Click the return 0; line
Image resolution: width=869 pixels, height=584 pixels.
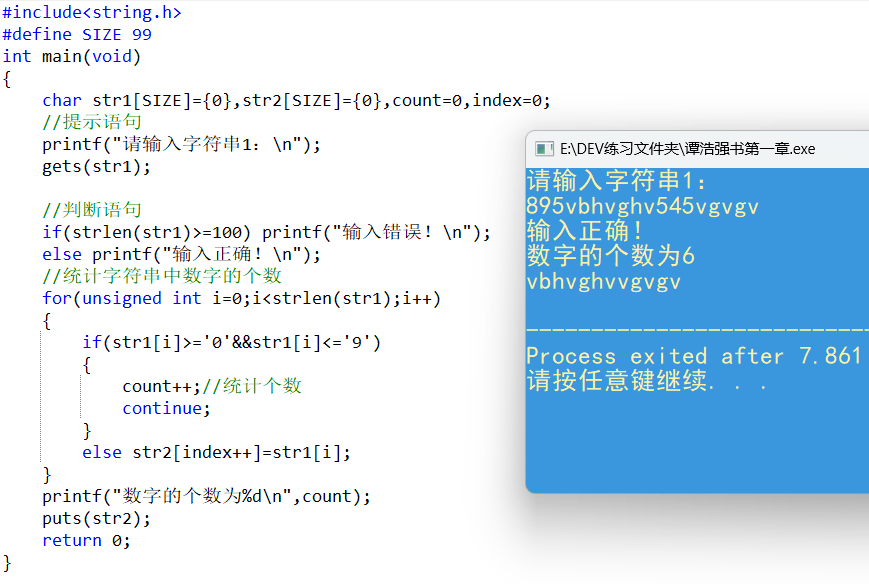pos(86,540)
